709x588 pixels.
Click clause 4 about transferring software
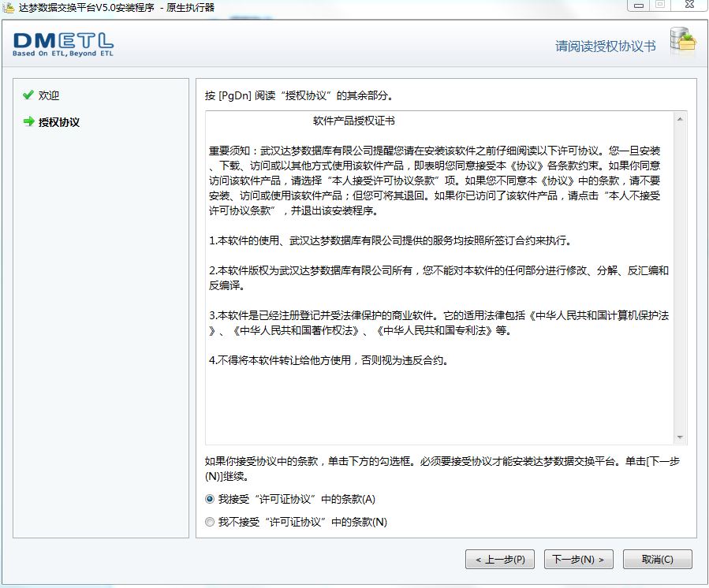[329, 360]
